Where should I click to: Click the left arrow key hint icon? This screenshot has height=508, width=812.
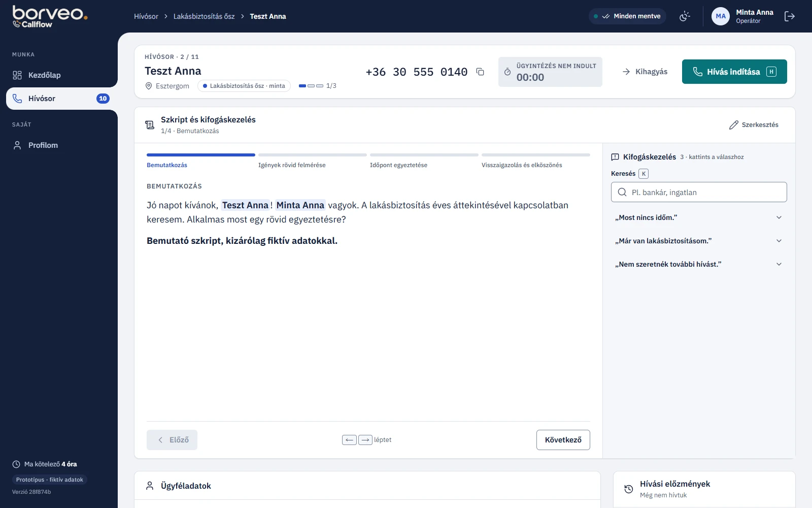point(349,440)
